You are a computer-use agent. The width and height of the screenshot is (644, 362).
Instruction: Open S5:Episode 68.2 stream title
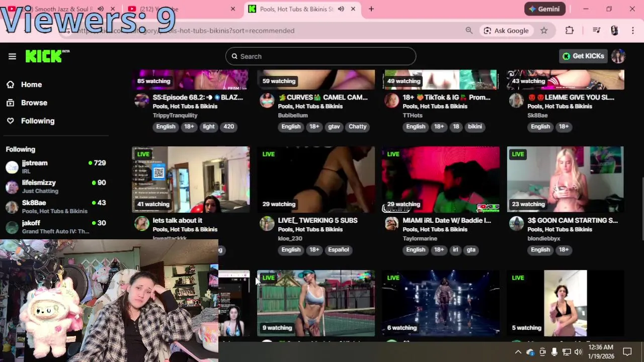click(198, 98)
